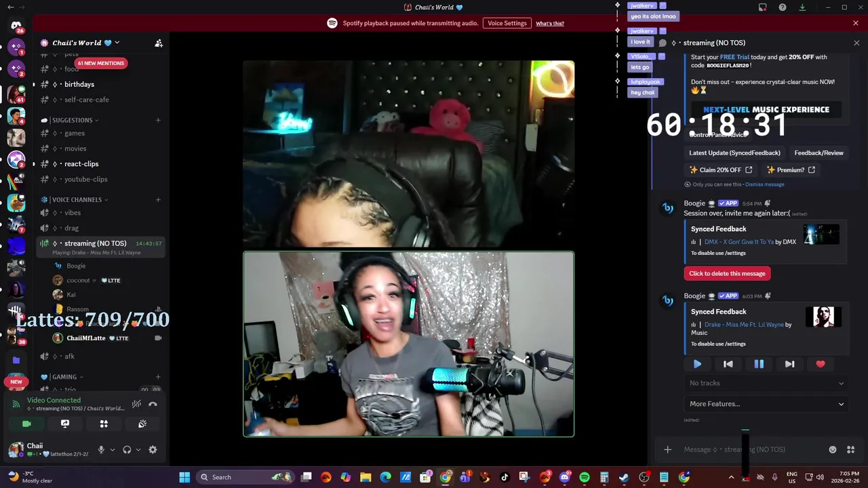Open the Activities launcher icon
Image resolution: width=868 pixels, height=488 pixels.
click(x=104, y=424)
